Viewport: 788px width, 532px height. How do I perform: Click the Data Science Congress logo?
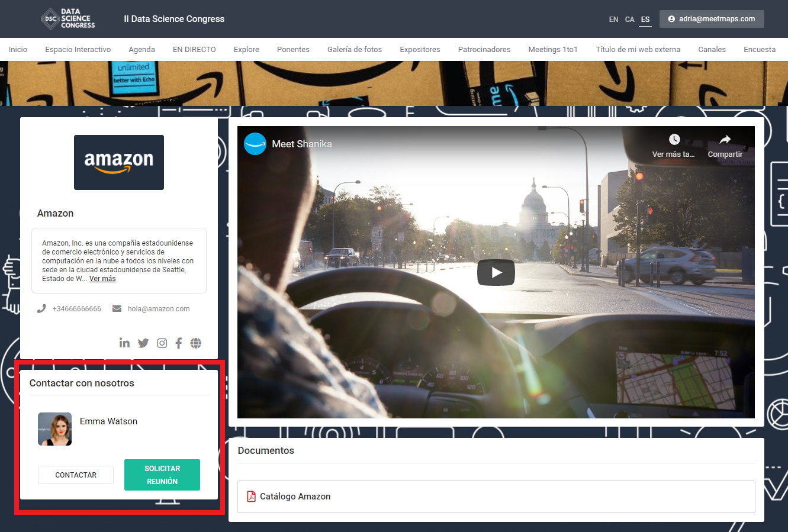(69, 19)
